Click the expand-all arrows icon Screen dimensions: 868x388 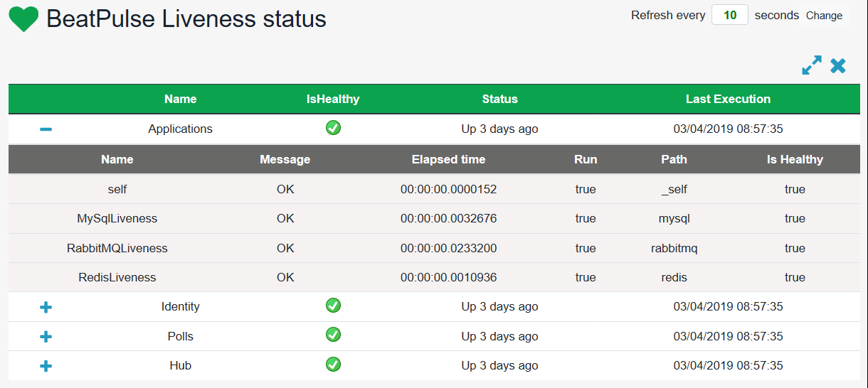click(x=811, y=65)
